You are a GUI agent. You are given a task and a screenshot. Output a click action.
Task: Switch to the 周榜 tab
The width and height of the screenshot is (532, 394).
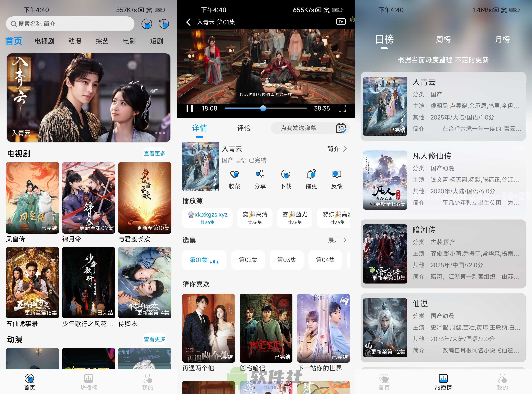[443, 39]
